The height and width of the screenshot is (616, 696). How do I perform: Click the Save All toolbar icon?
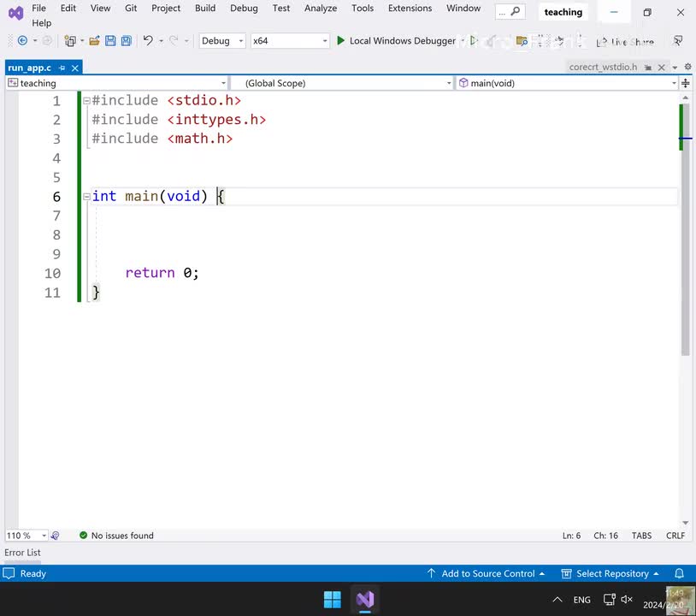point(126,41)
